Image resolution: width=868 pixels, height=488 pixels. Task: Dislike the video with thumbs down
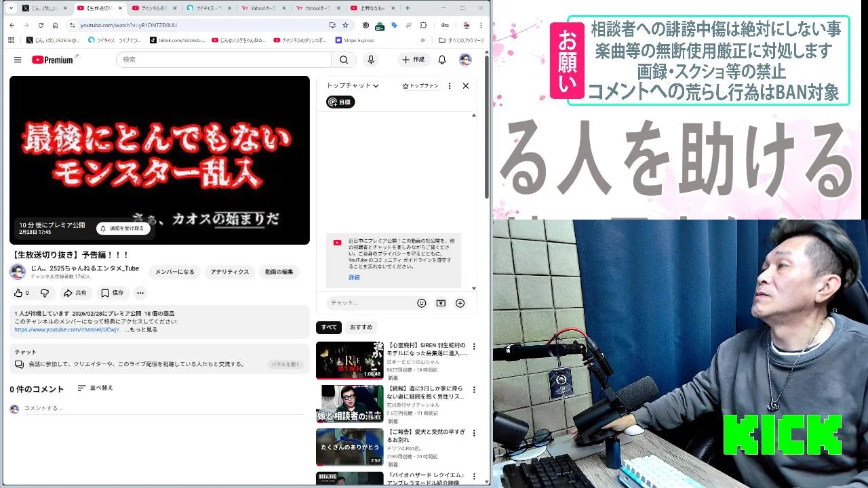(45, 293)
